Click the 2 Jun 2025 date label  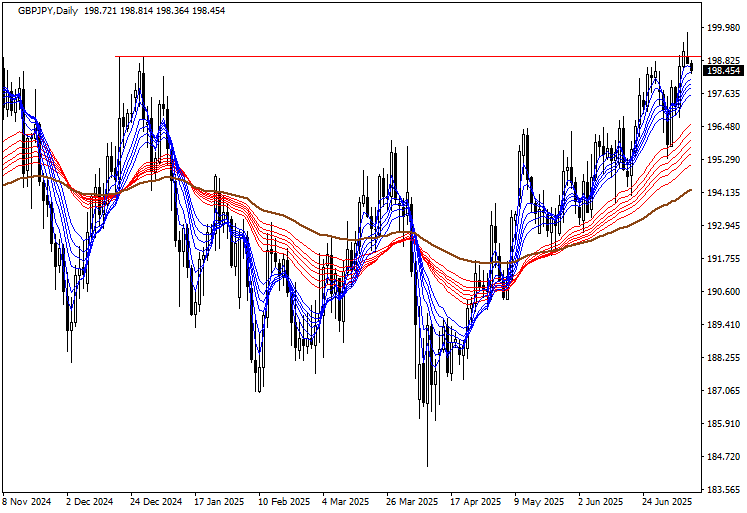pyautogui.click(x=601, y=502)
